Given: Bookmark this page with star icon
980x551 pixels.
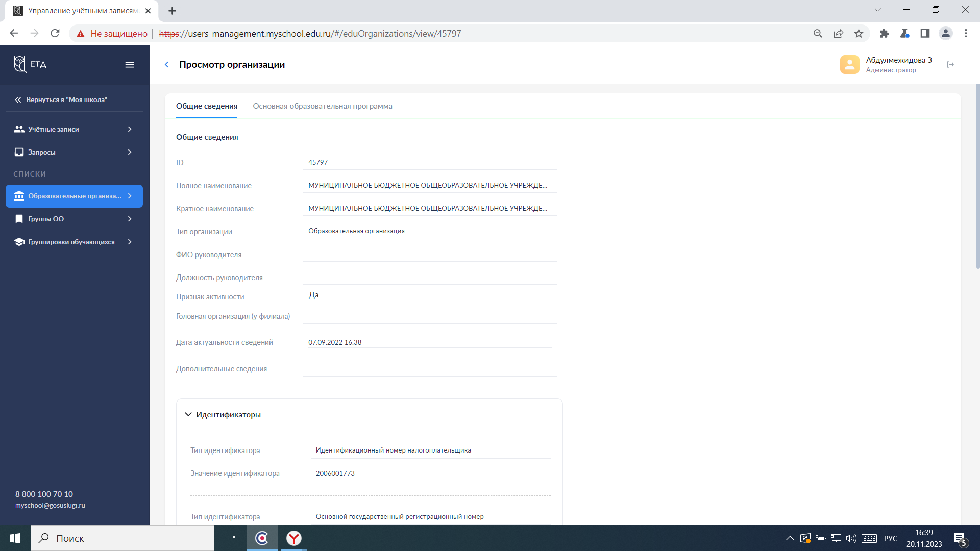Looking at the screenshot, I should coord(859,33).
